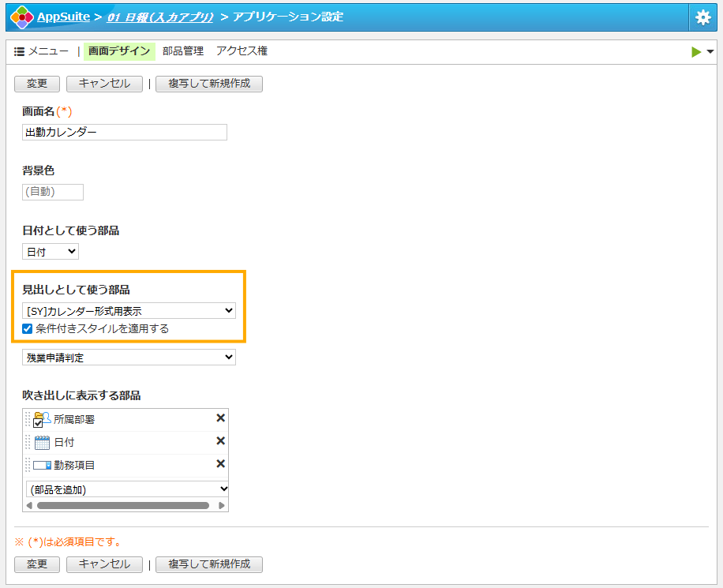723x588 pixels.
Task: Click the bottom 複写して新規作成 button
Action: point(209,564)
